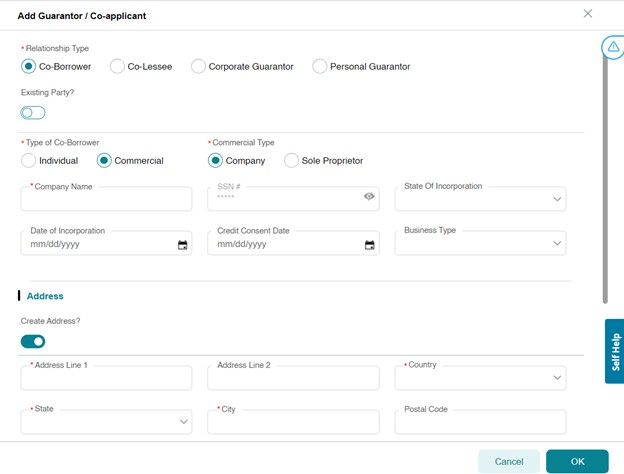624x474 pixels.
Task: Choose Sole Proprietor commercial type
Action: tap(292, 160)
